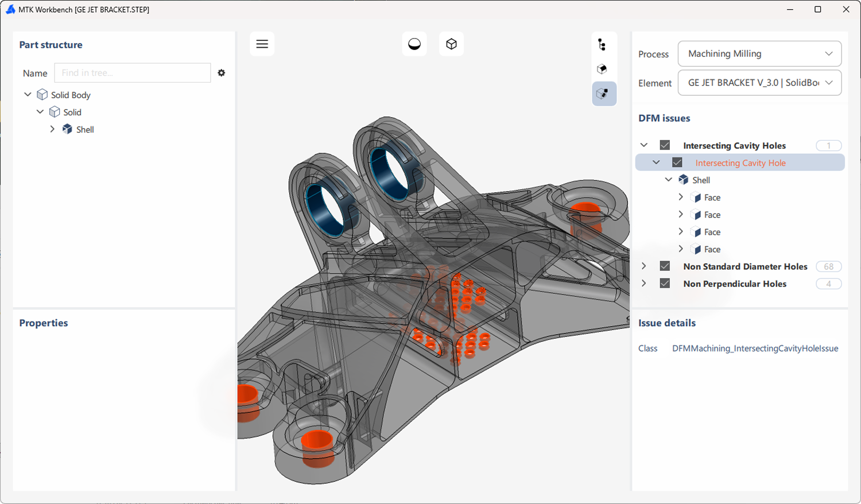This screenshot has width=861, height=504.
Task: Select the cube view orientation icon
Action: click(x=451, y=43)
